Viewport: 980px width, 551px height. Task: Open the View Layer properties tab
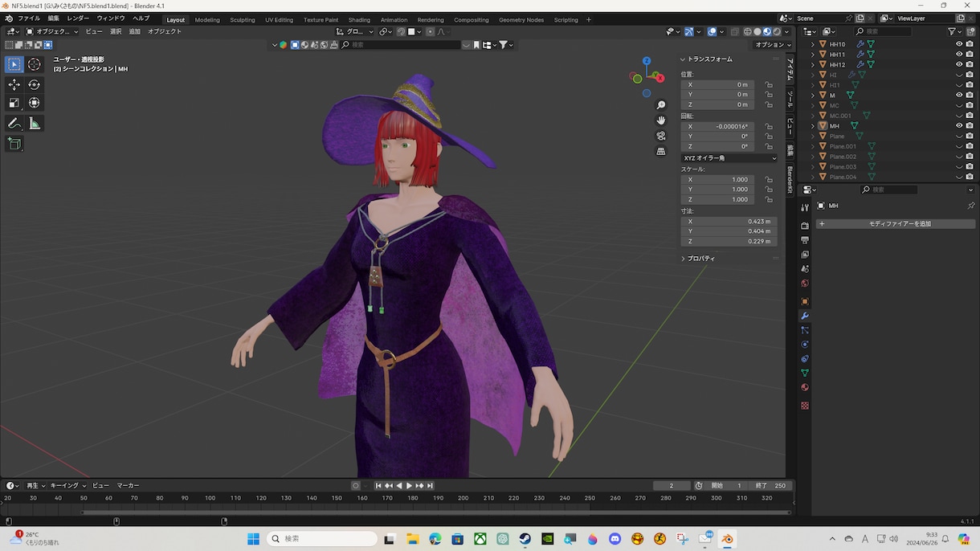pos(805,255)
